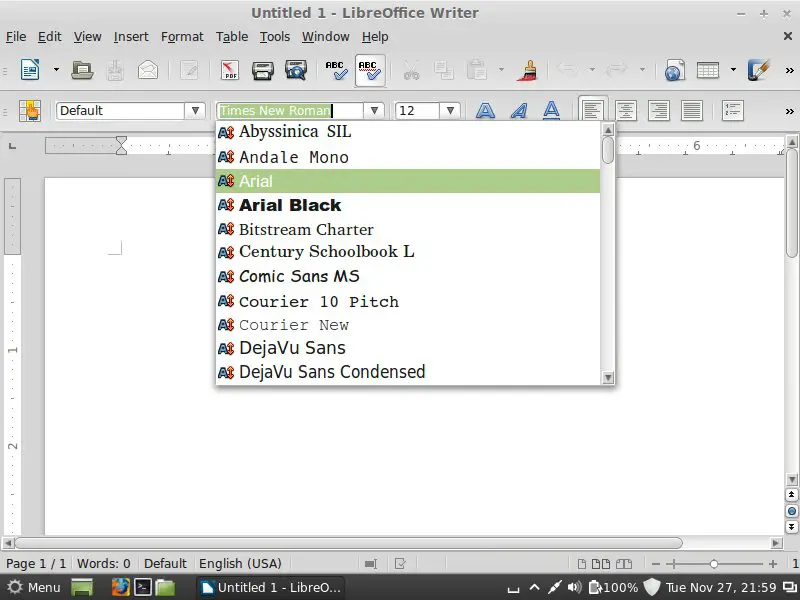Choose Abyssinica SIL font

408,132
